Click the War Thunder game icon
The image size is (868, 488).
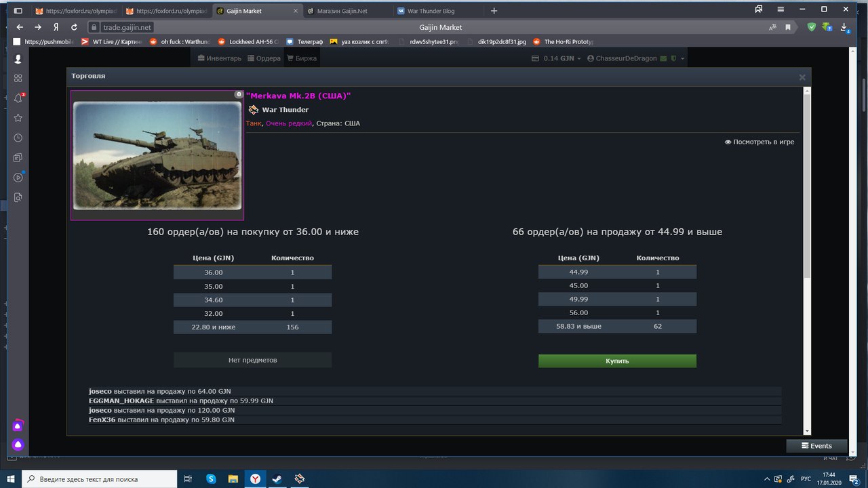(x=253, y=110)
